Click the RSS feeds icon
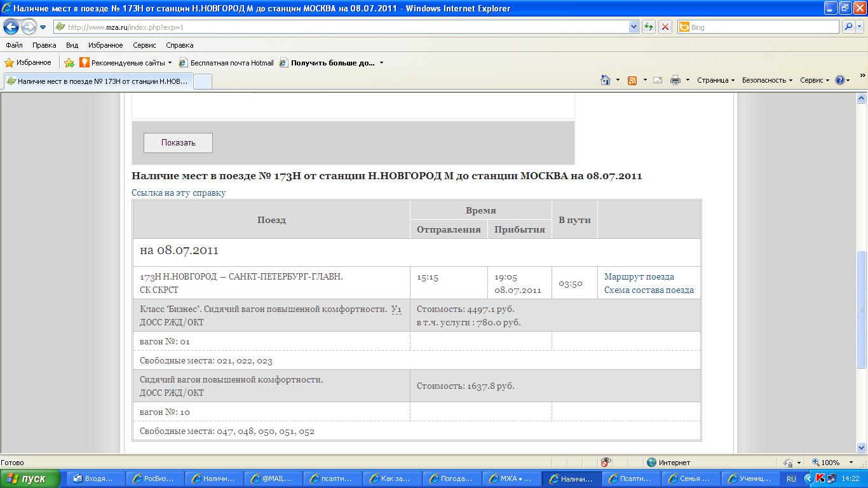The image size is (868, 488). click(x=632, y=80)
